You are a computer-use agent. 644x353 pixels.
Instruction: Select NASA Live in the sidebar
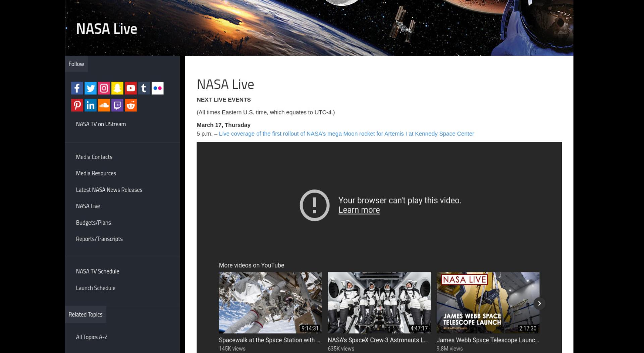pyautogui.click(x=88, y=206)
